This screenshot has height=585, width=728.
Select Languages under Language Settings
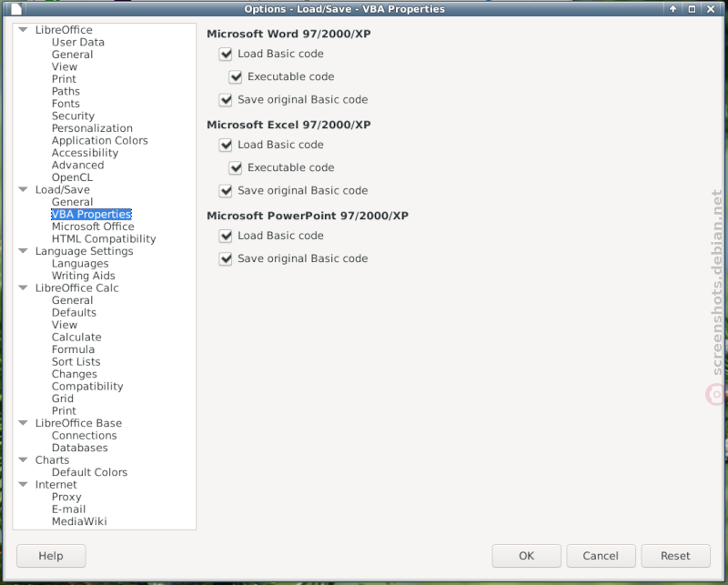[x=80, y=263]
